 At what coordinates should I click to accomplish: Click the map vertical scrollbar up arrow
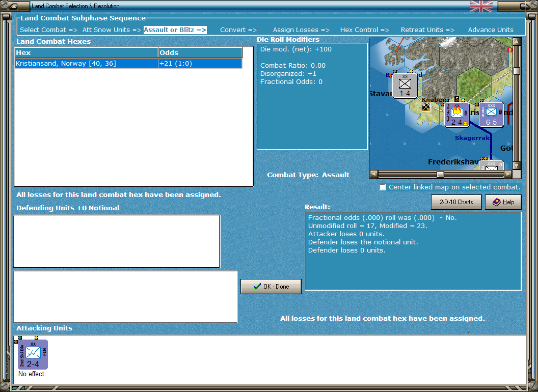pyautogui.click(x=517, y=42)
